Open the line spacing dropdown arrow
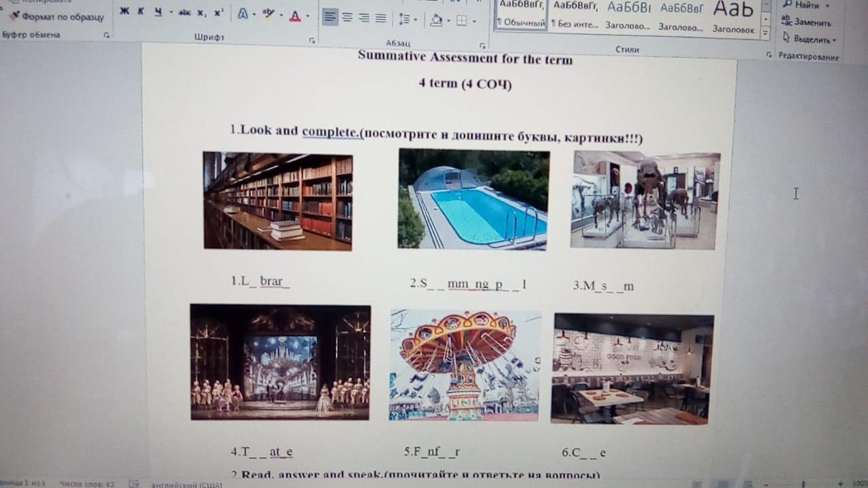Image resolution: width=868 pixels, height=488 pixels. (416, 20)
